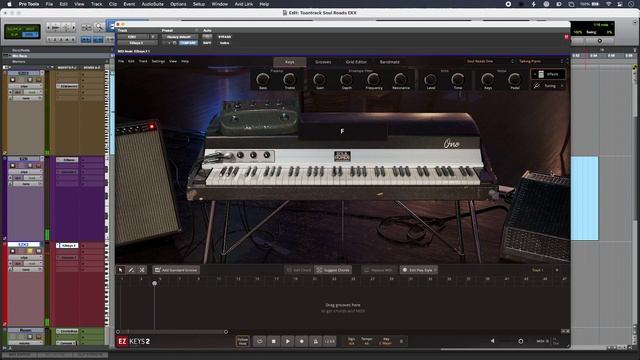
Task: Click the Noise Pedal knob
Action: tap(515, 79)
